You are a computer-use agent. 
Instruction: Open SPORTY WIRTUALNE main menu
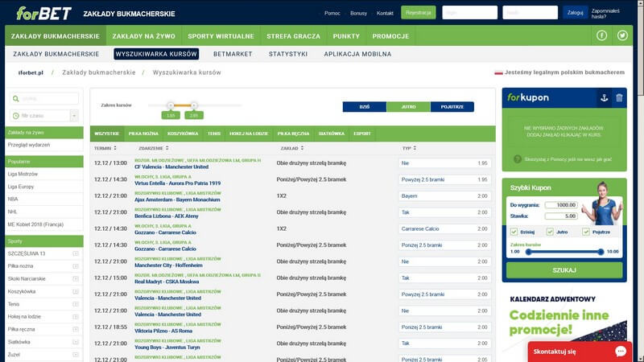pyautogui.click(x=221, y=36)
